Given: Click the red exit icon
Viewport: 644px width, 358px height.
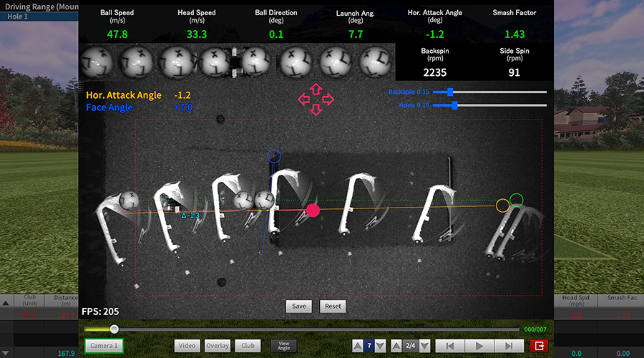Looking at the screenshot, I should click(539, 346).
